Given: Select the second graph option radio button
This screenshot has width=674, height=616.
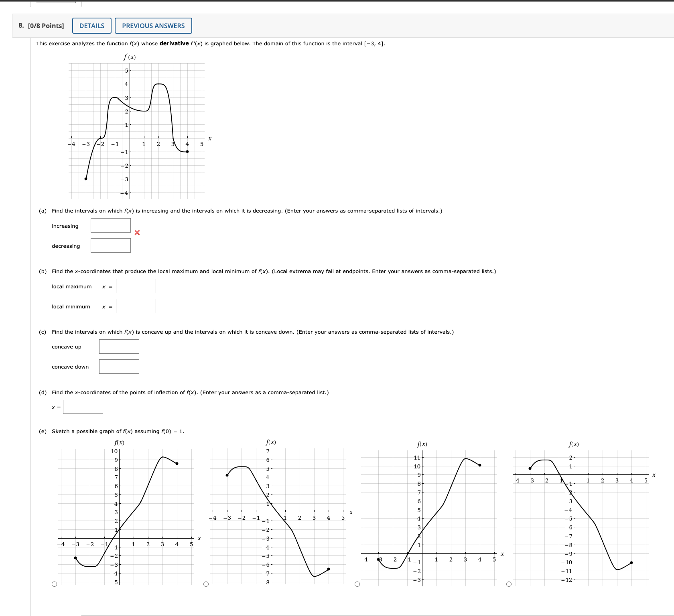Looking at the screenshot, I should tap(206, 584).
